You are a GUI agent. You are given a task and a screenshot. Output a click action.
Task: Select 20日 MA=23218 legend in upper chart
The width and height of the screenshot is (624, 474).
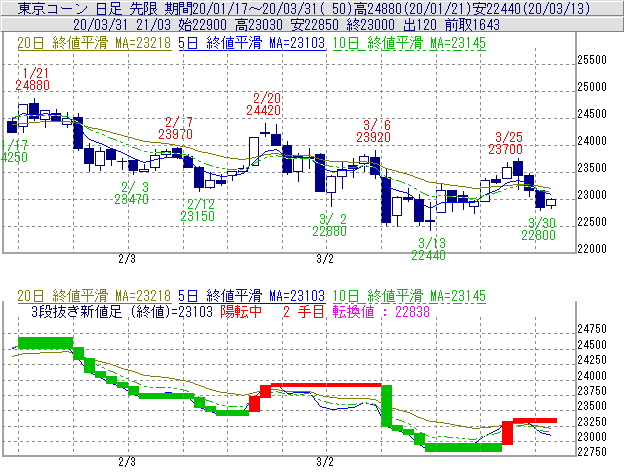coord(94,43)
